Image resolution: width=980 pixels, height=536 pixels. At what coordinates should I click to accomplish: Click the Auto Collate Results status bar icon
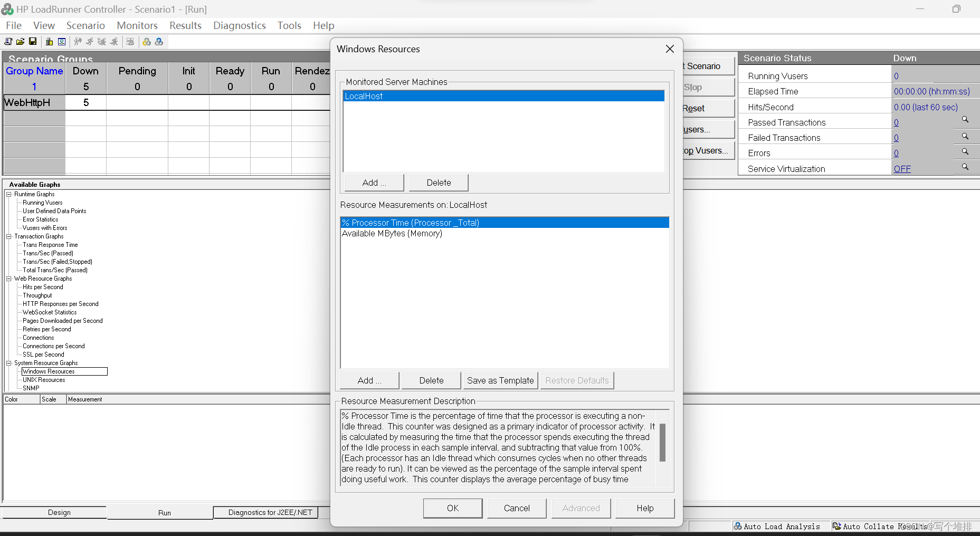tap(836, 526)
